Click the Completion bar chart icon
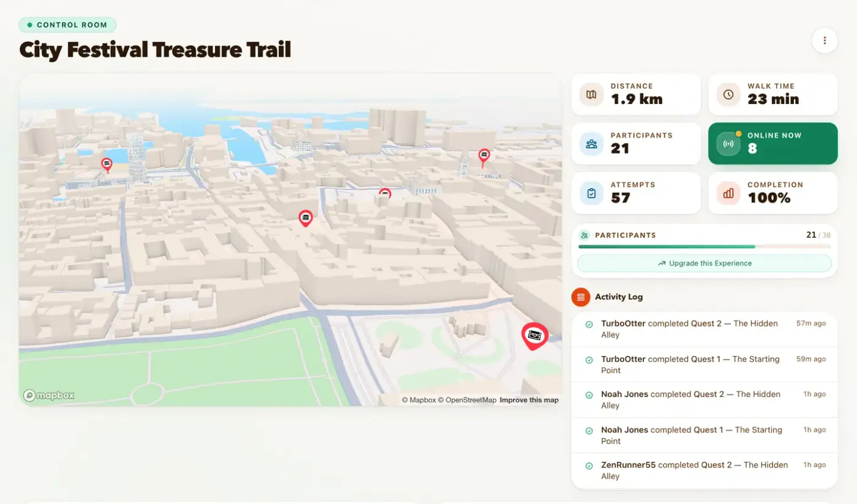 click(x=728, y=193)
